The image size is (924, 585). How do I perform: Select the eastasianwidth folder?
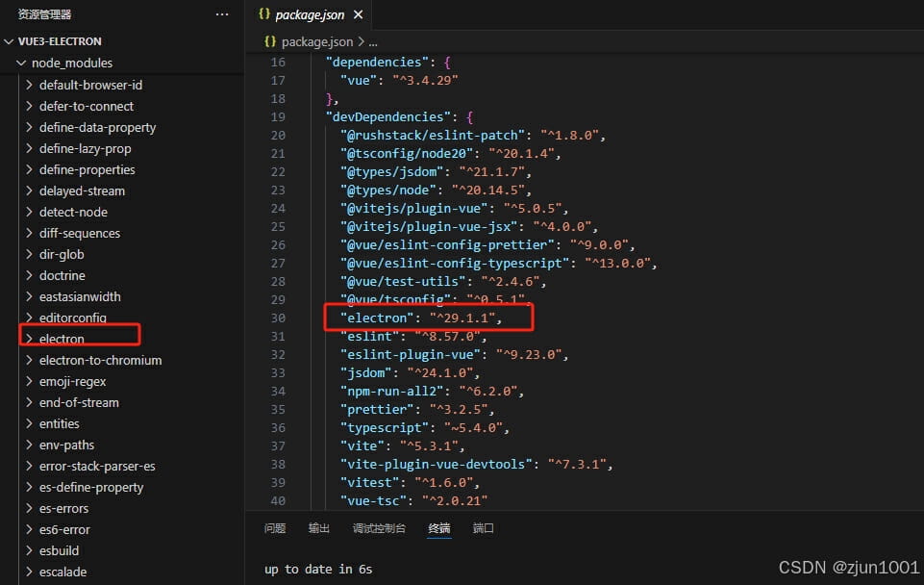(x=80, y=296)
